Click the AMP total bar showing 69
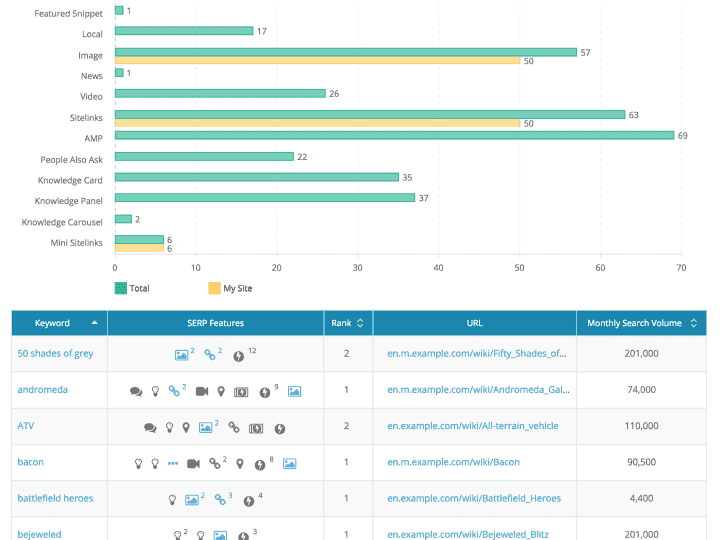Viewport: 720px width, 540px height. click(x=394, y=135)
